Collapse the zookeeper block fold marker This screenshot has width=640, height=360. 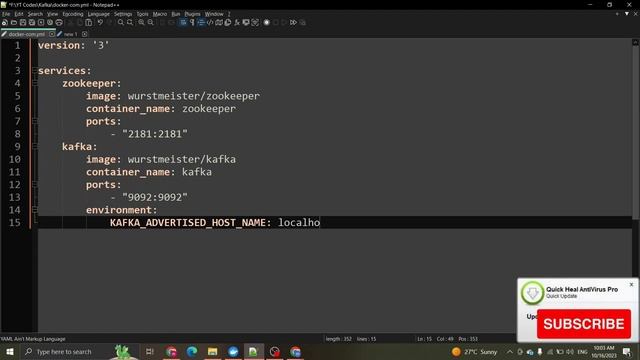click(x=35, y=83)
